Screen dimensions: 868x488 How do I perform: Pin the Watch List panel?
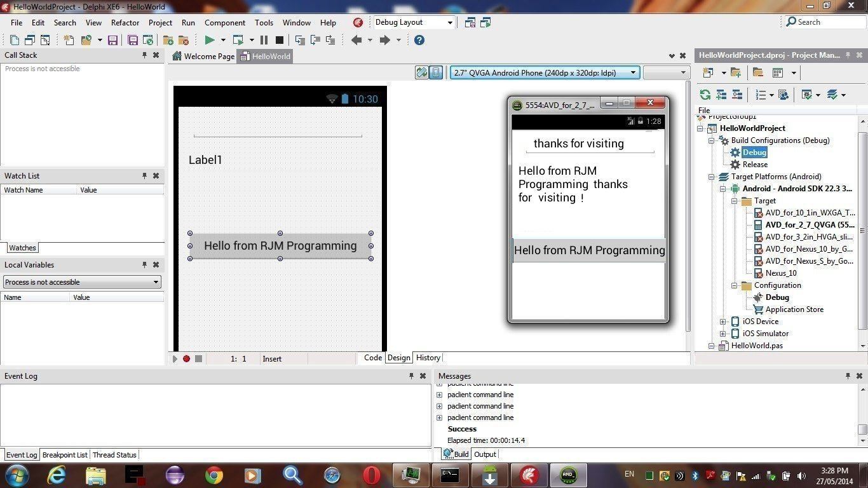point(144,176)
